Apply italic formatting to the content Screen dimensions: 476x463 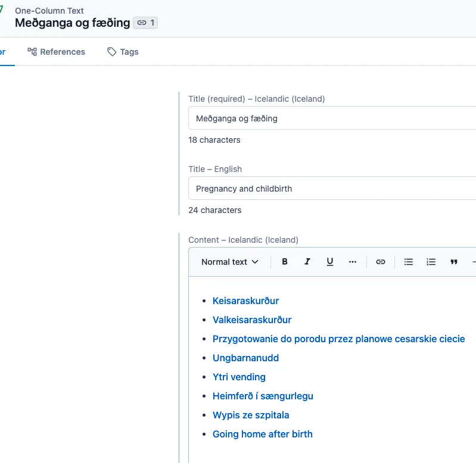pyautogui.click(x=307, y=262)
